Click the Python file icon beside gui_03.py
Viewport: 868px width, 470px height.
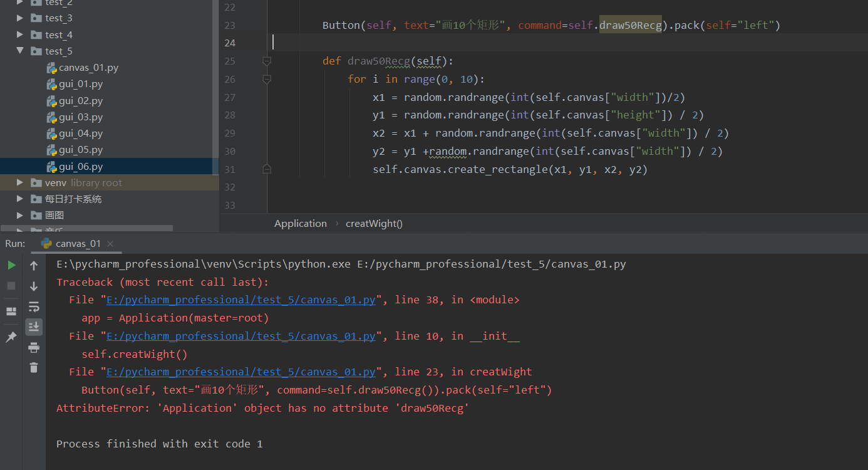coord(52,117)
